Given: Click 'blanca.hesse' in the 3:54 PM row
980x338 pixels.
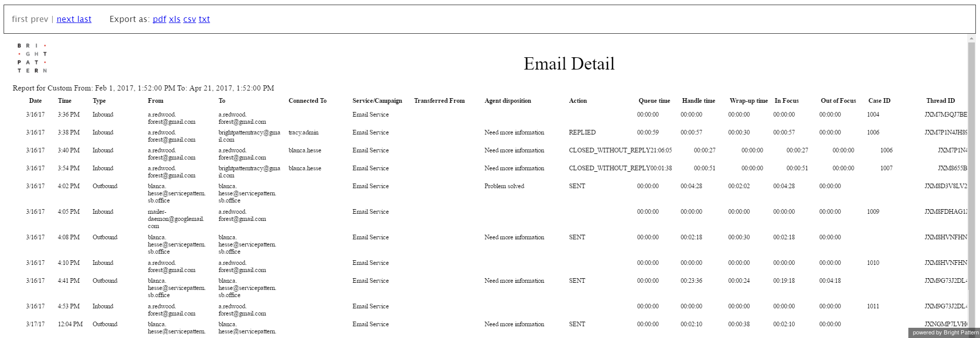Looking at the screenshot, I should [x=305, y=168].
